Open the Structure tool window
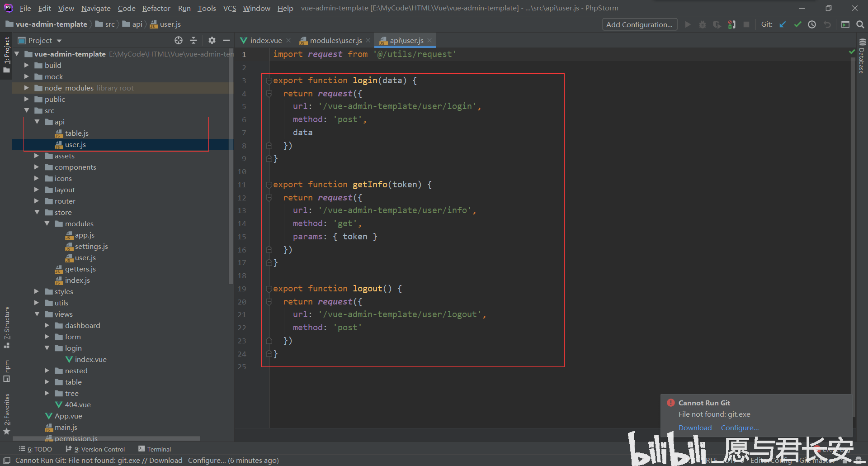This screenshot has width=868, height=466. [7, 327]
